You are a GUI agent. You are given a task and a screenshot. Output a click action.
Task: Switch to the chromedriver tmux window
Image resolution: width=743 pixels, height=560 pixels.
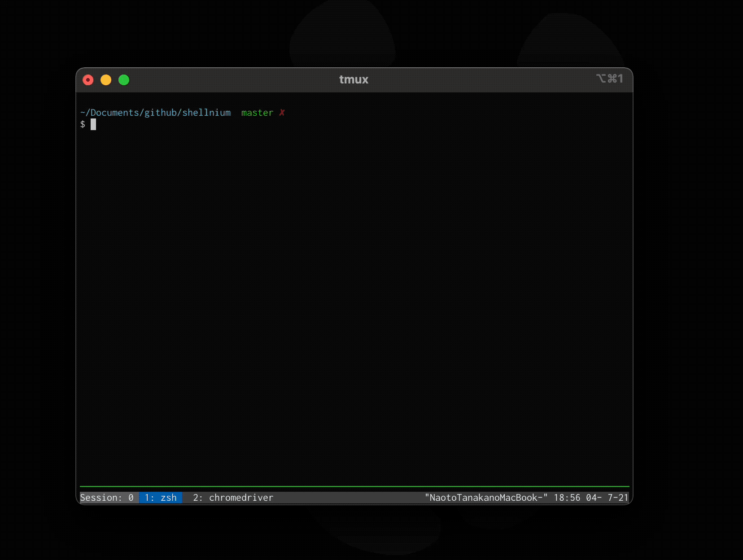click(x=232, y=498)
